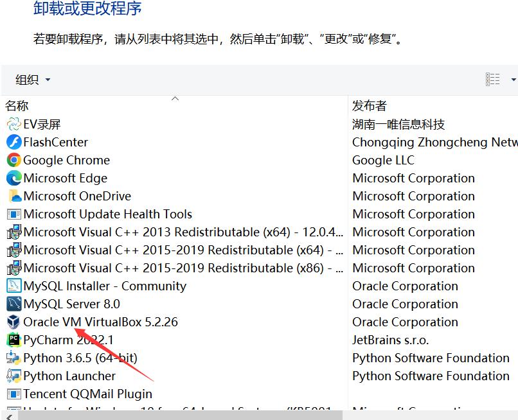This screenshot has width=518, height=420.
Task: Click the Google Chrome program icon
Action: click(14, 160)
